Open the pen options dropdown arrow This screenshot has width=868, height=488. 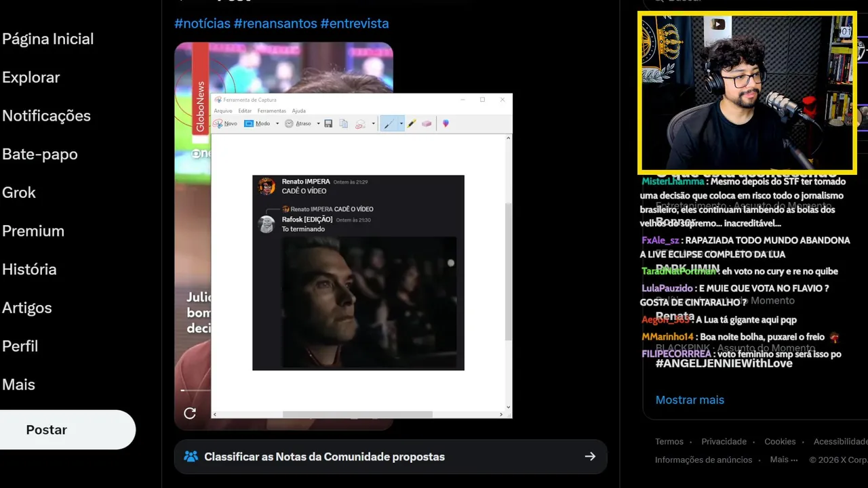401,123
